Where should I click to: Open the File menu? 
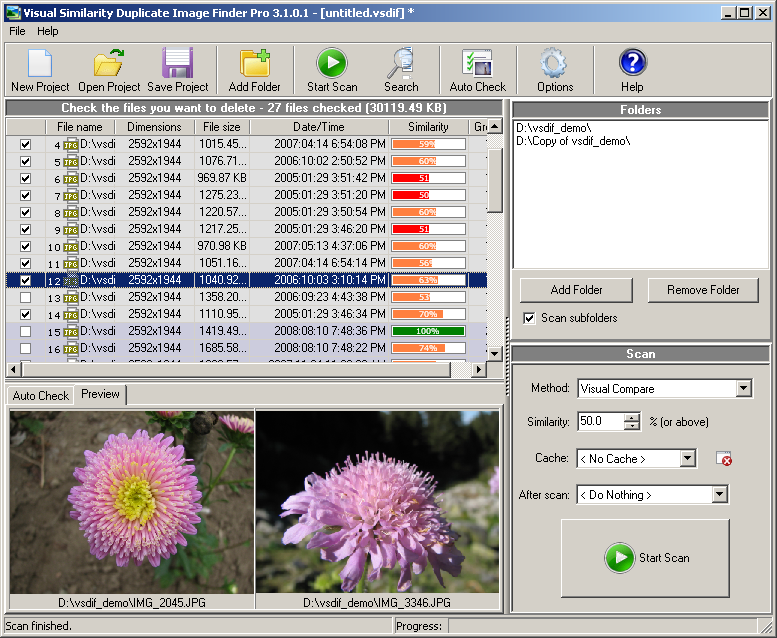(17, 31)
